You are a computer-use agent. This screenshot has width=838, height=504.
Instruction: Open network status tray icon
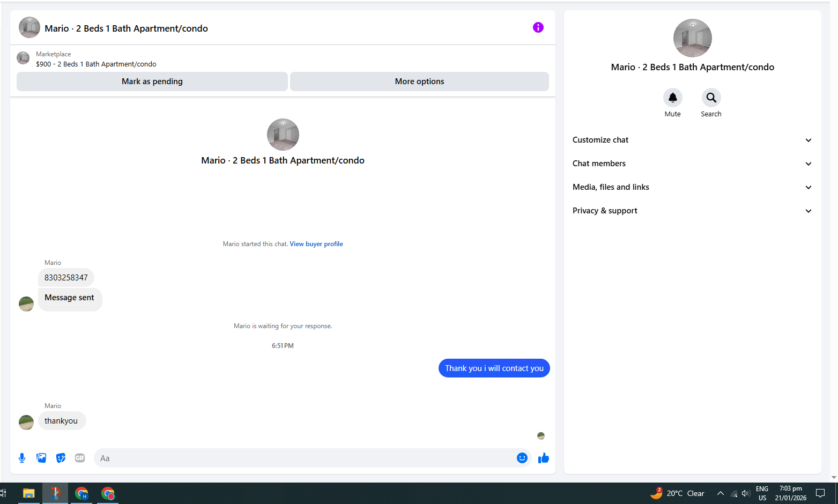pos(734,494)
